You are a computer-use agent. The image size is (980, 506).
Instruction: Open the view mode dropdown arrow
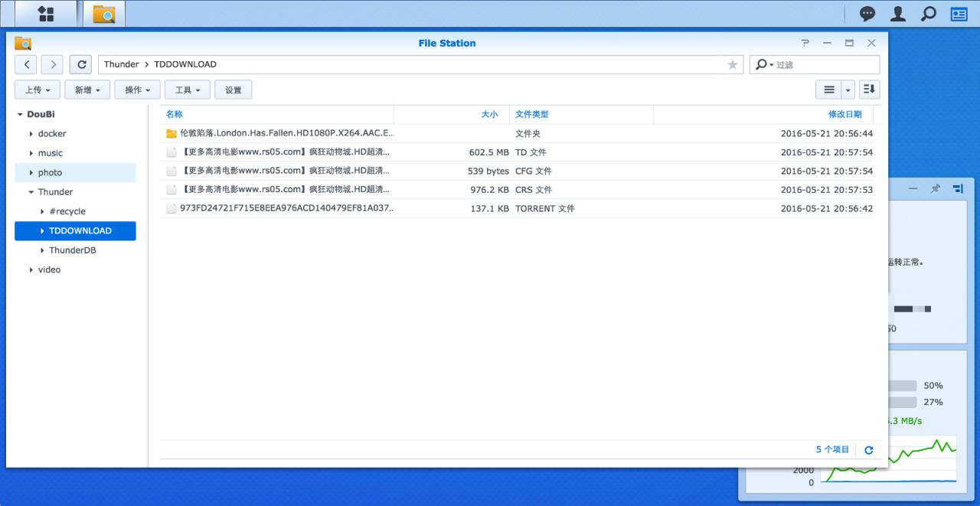(848, 90)
